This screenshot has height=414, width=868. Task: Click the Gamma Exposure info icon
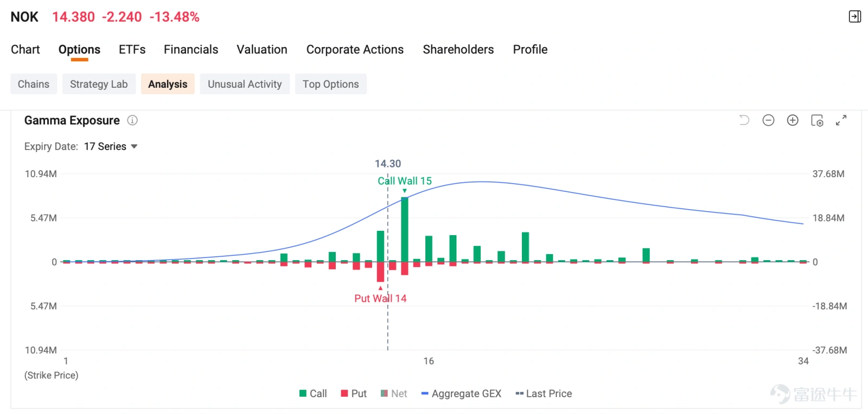pyautogui.click(x=132, y=120)
